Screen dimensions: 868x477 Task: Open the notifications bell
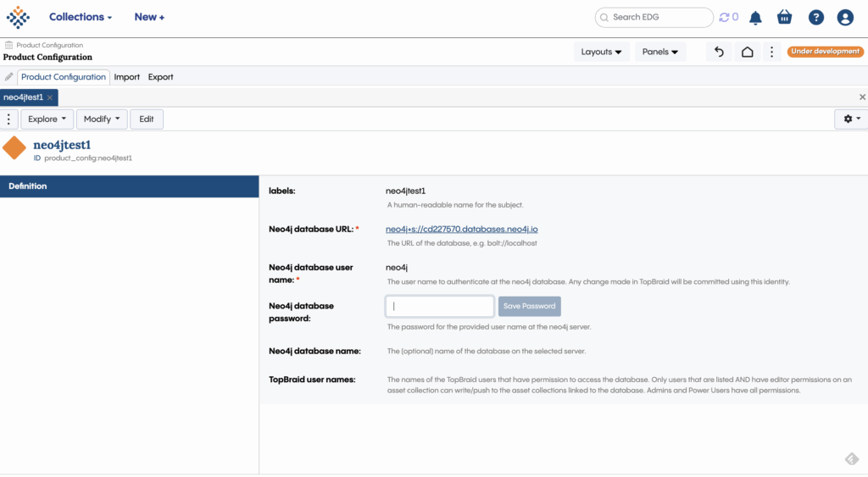pos(755,18)
